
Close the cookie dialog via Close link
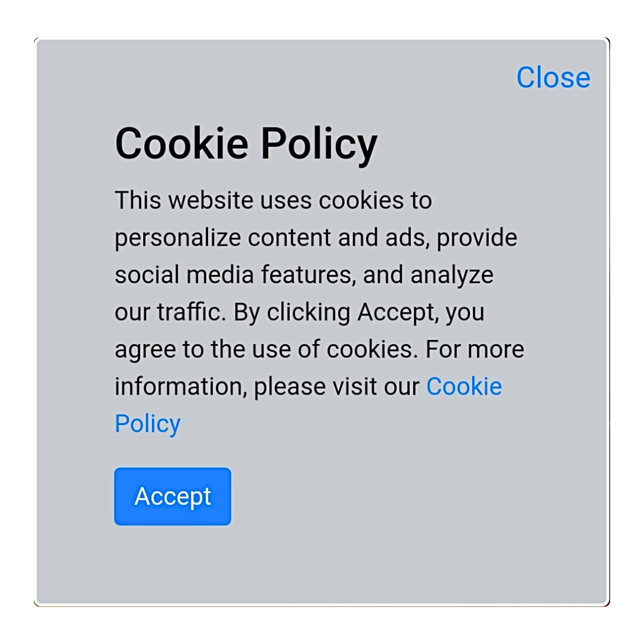553,77
